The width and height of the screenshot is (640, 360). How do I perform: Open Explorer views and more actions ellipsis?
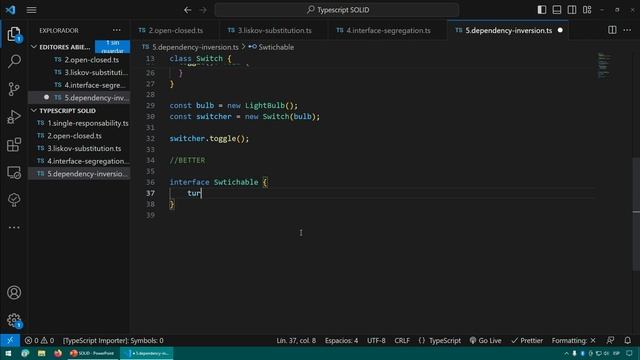pos(117,30)
